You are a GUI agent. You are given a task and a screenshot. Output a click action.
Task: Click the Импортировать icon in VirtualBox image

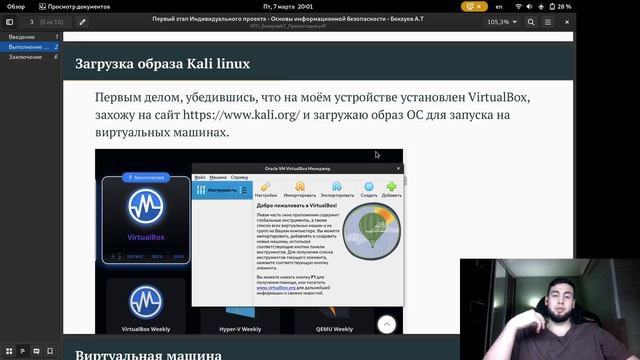(300, 190)
